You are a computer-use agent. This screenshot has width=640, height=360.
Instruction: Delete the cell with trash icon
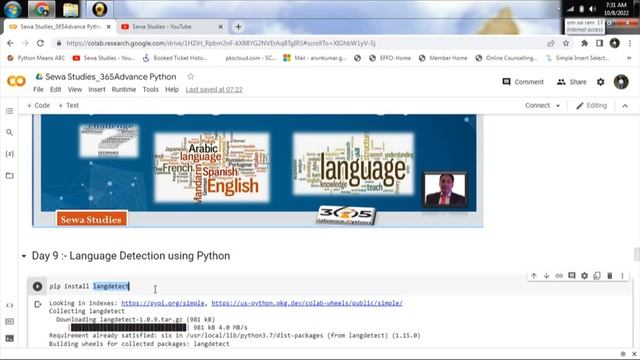[x=610, y=276]
